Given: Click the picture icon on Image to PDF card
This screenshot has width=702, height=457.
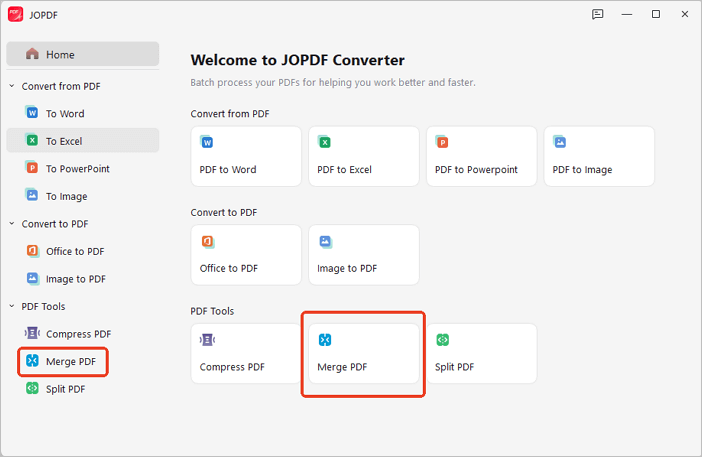Looking at the screenshot, I should pos(325,242).
